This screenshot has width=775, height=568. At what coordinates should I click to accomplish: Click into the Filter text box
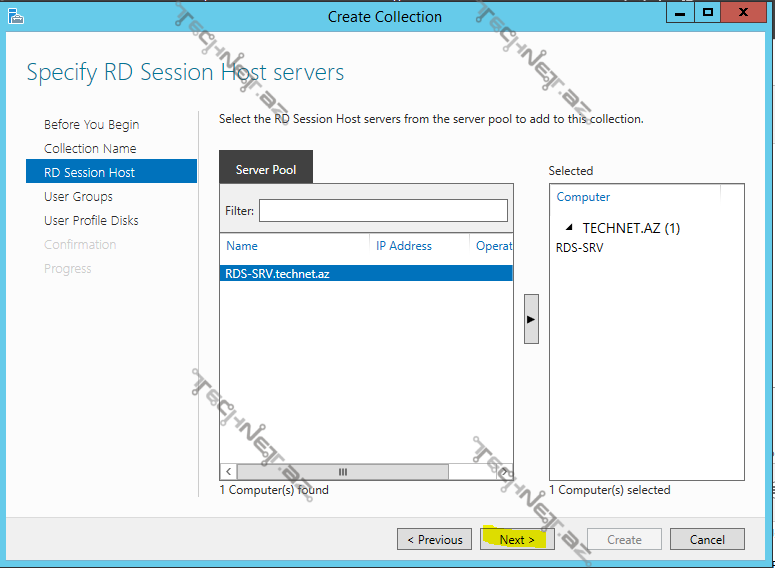383,211
